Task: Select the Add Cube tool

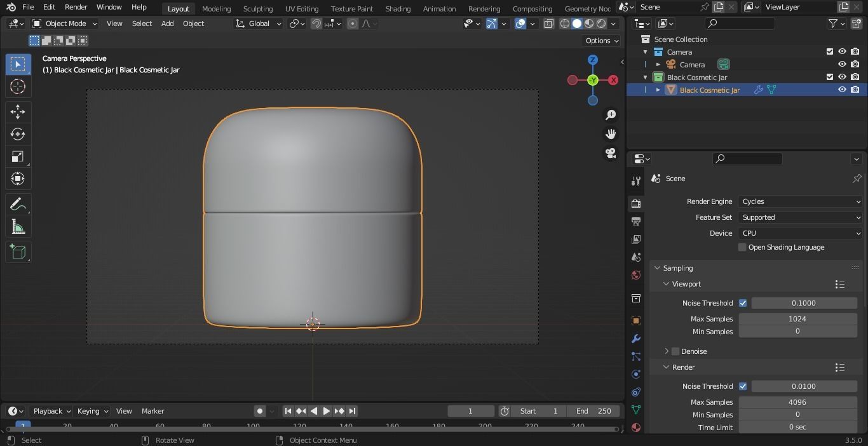Action: click(x=18, y=252)
